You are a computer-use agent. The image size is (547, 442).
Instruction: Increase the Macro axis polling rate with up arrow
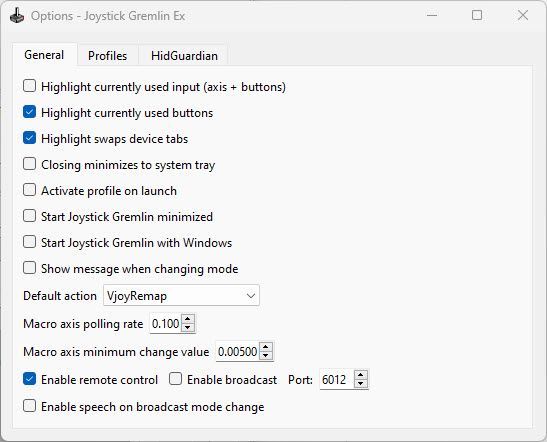188,319
